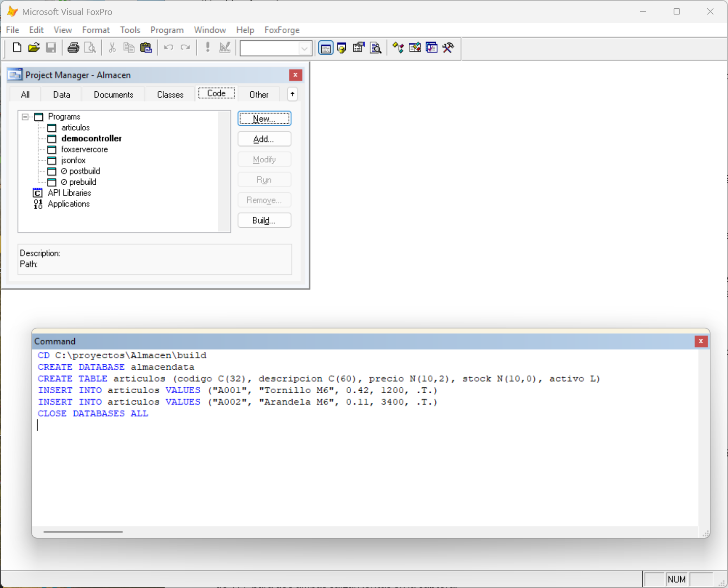Click the Save diskette toolbar icon
Viewport: 728px width, 588px height.
pos(51,48)
